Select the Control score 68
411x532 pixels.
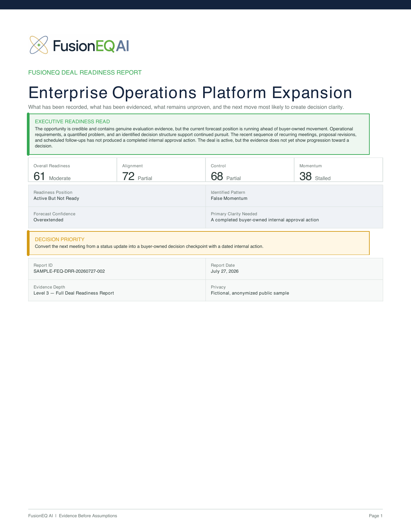coord(217,176)
